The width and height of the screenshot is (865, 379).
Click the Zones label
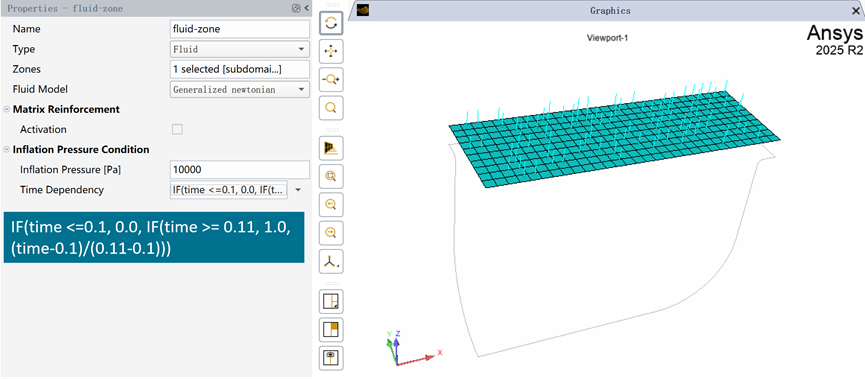click(26, 70)
